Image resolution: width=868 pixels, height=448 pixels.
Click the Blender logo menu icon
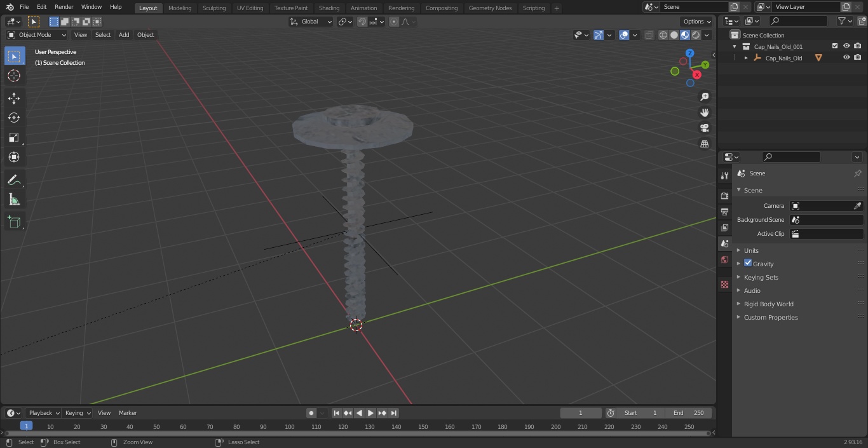point(10,7)
